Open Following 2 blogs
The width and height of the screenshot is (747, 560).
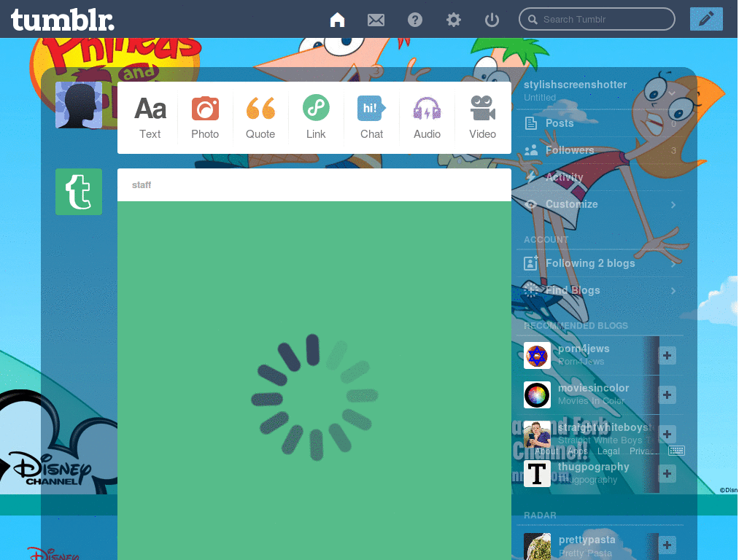tap(600, 263)
